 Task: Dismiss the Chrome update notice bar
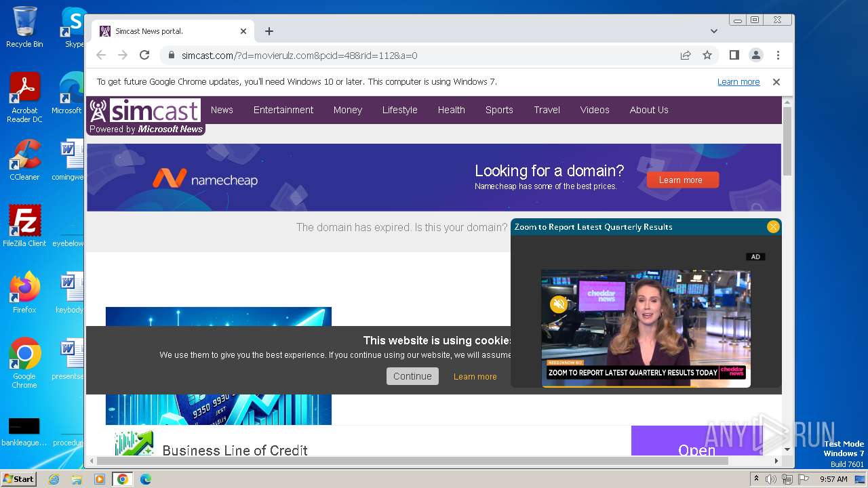776,82
